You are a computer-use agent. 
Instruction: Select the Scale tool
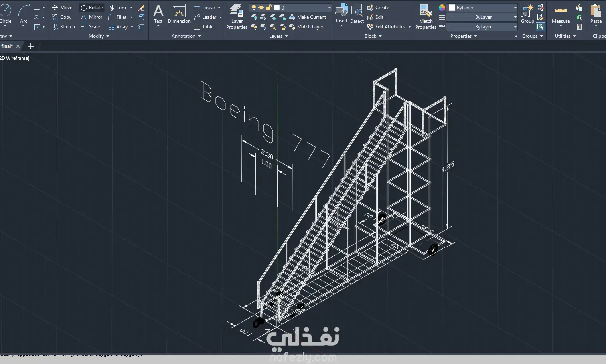coord(90,27)
